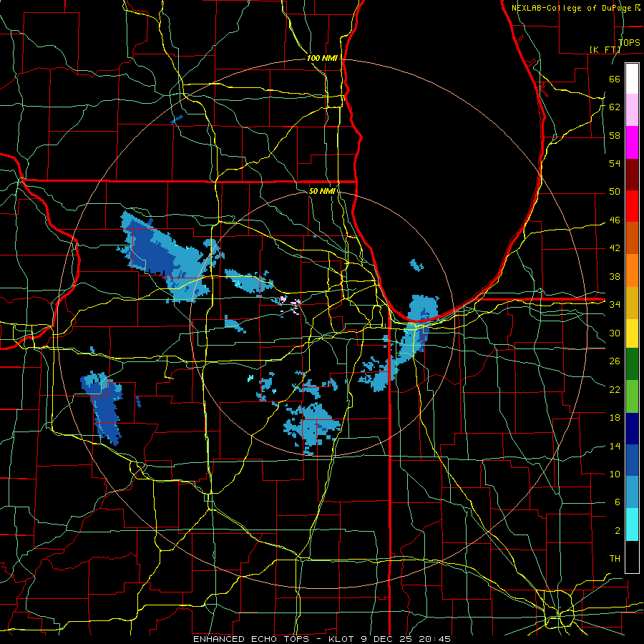Click the 26 legend value
The width and height of the screenshot is (644, 644).
(x=615, y=361)
